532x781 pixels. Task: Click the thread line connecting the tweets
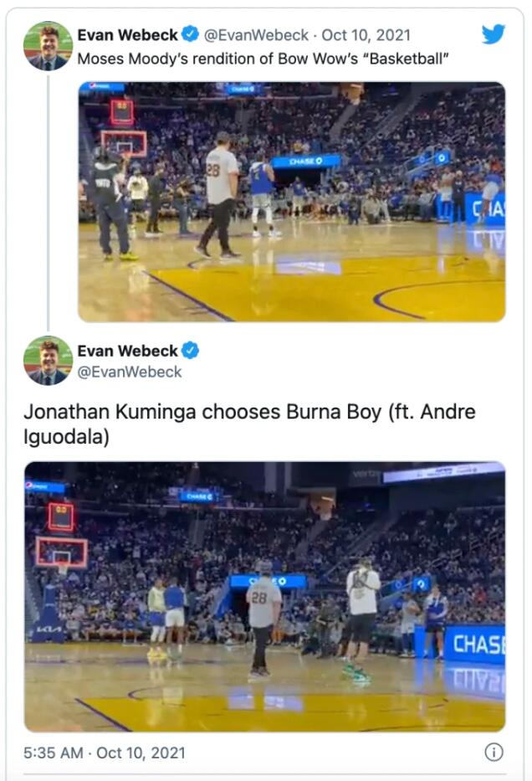48,201
